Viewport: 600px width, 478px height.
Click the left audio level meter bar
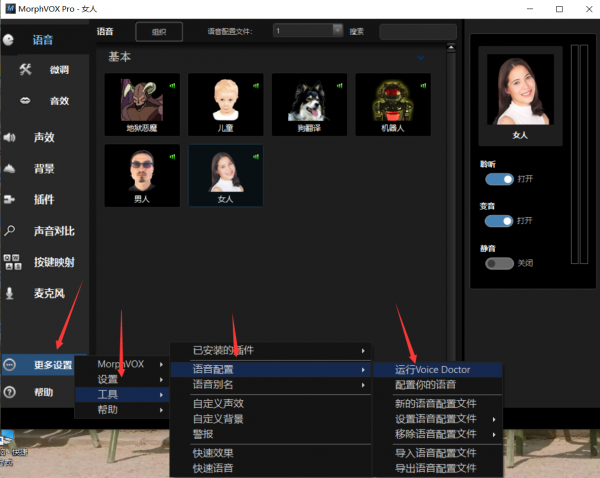click(575, 154)
